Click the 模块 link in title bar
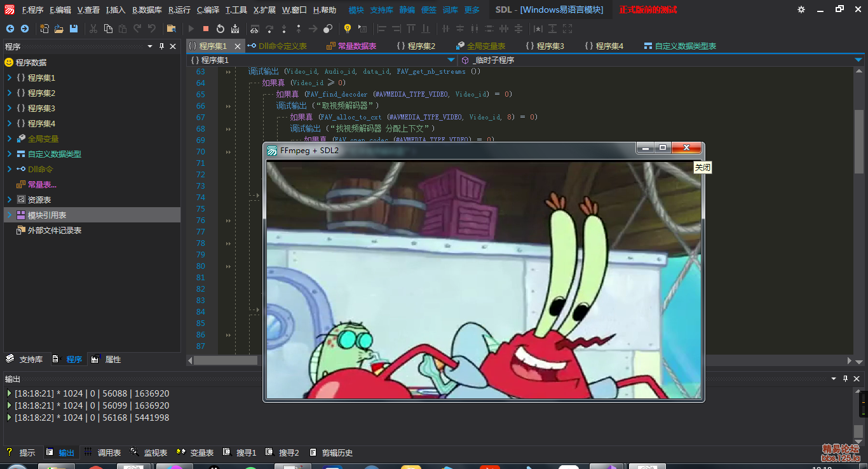This screenshot has height=469, width=868. (356, 10)
